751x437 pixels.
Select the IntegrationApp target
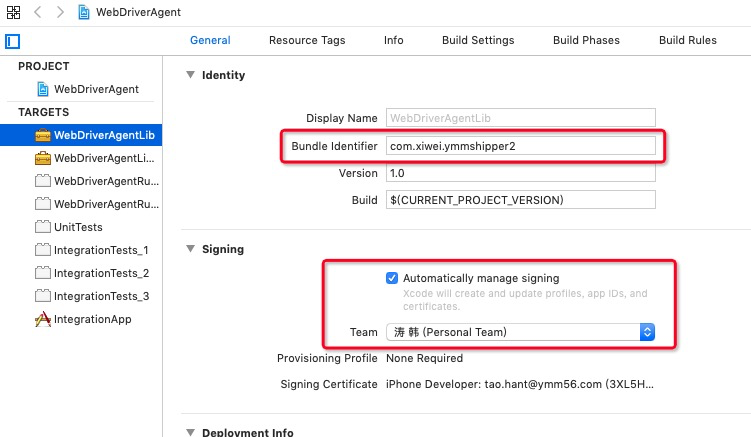pos(81,319)
